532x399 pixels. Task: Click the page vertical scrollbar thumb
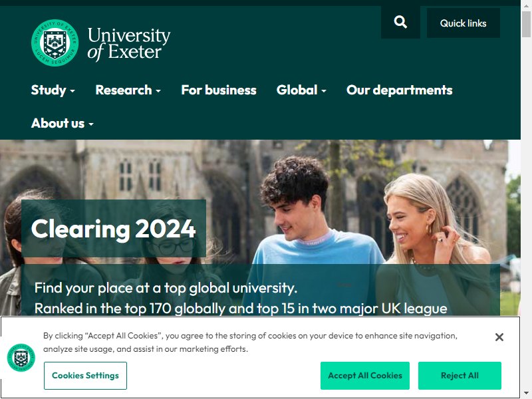point(526,24)
